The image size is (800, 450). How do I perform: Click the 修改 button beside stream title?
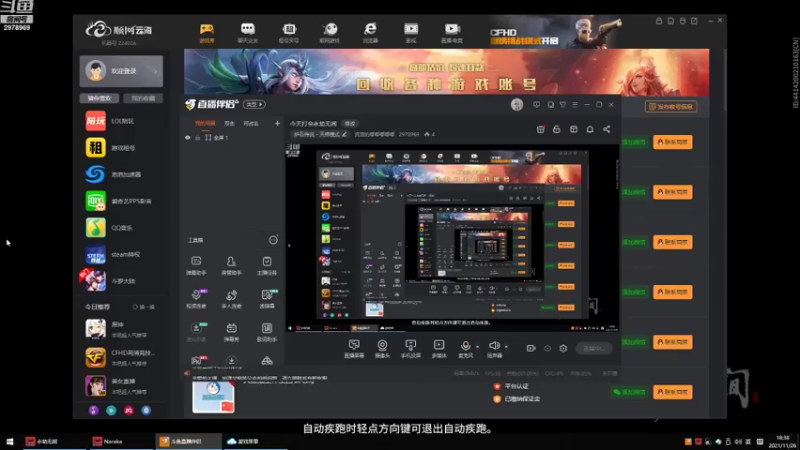tap(350, 123)
